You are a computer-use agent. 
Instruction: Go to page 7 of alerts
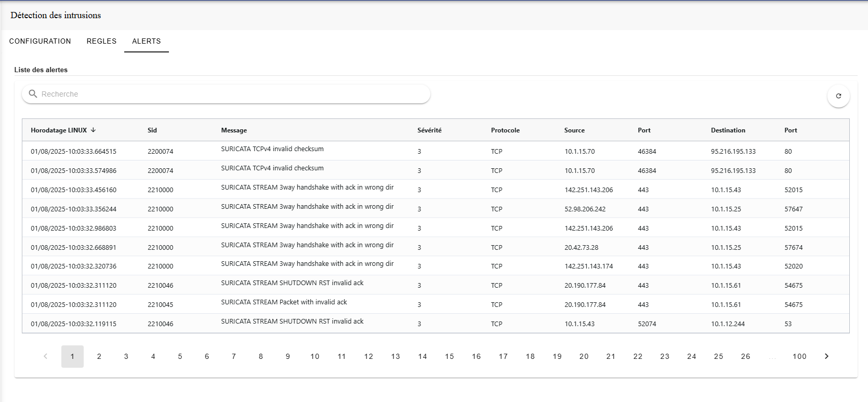point(234,356)
